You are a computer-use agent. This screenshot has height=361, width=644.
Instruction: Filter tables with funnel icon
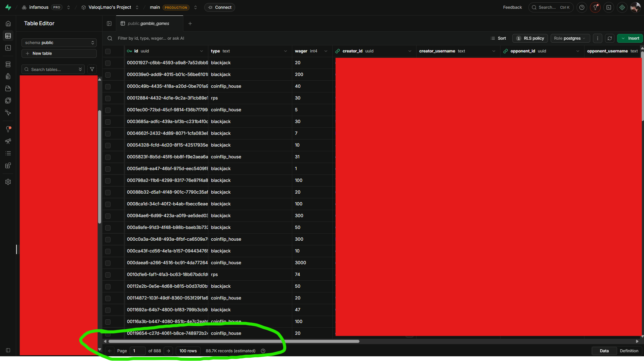(x=92, y=69)
